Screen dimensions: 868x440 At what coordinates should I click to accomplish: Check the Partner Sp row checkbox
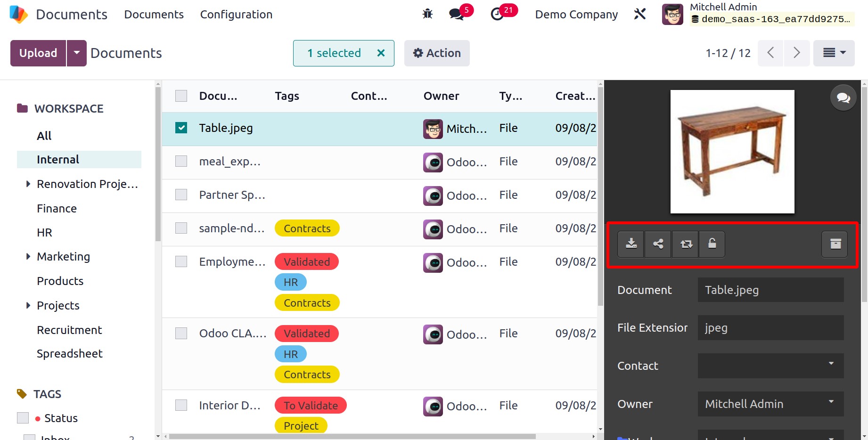coord(181,195)
